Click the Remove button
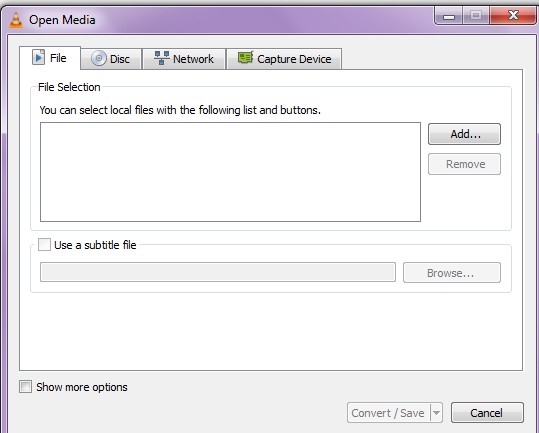This screenshot has width=539, height=433. (x=464, y=164)
